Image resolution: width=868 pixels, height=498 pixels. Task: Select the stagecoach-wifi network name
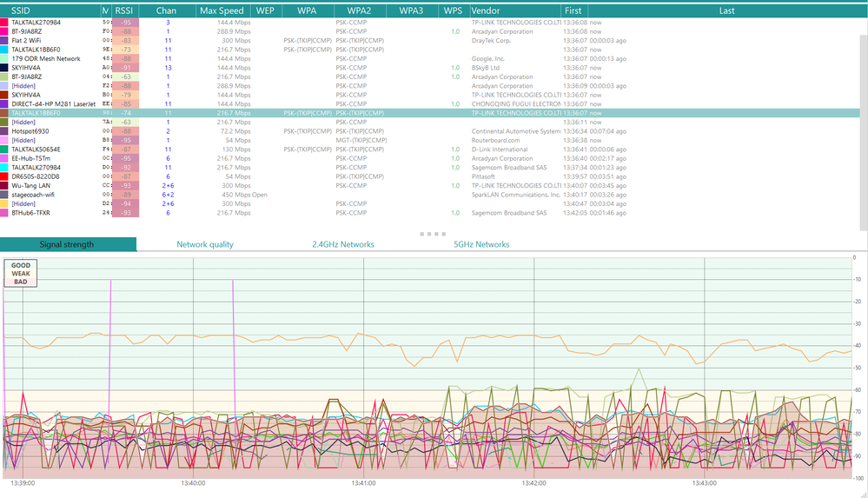tap(33, 195)
